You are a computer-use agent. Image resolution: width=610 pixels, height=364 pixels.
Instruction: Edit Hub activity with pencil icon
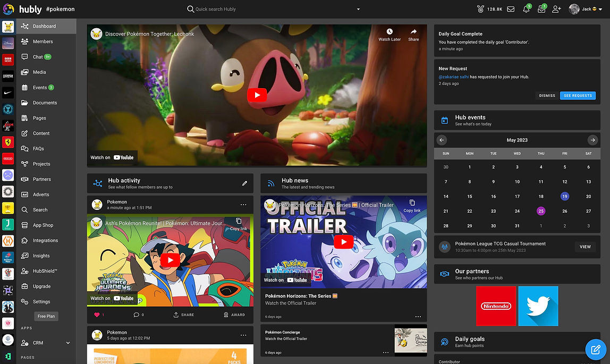(244, 183)
